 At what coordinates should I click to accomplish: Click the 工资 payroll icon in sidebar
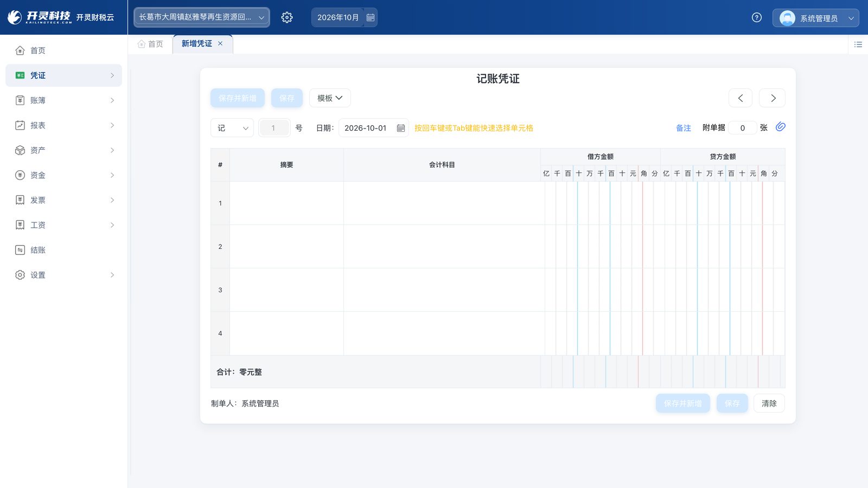click(x=20, y=225)
